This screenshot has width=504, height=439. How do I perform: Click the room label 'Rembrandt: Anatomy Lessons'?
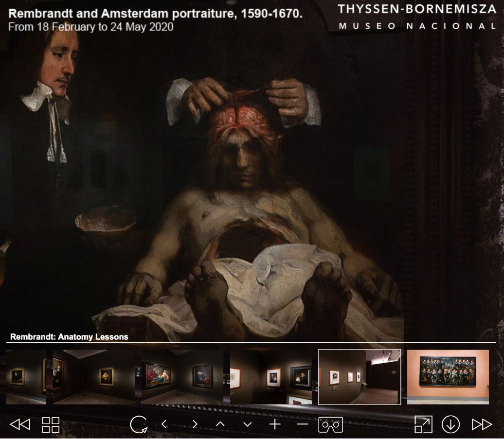(69, 336)
